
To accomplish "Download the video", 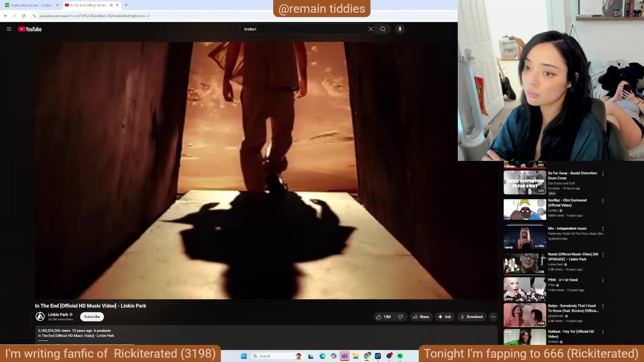I will (471, 317).
